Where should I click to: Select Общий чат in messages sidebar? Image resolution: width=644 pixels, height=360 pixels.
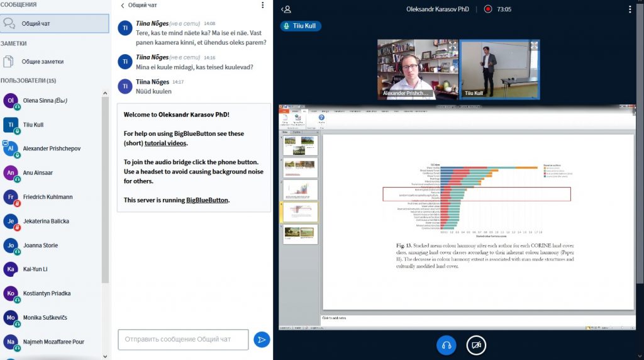(55, 24)
